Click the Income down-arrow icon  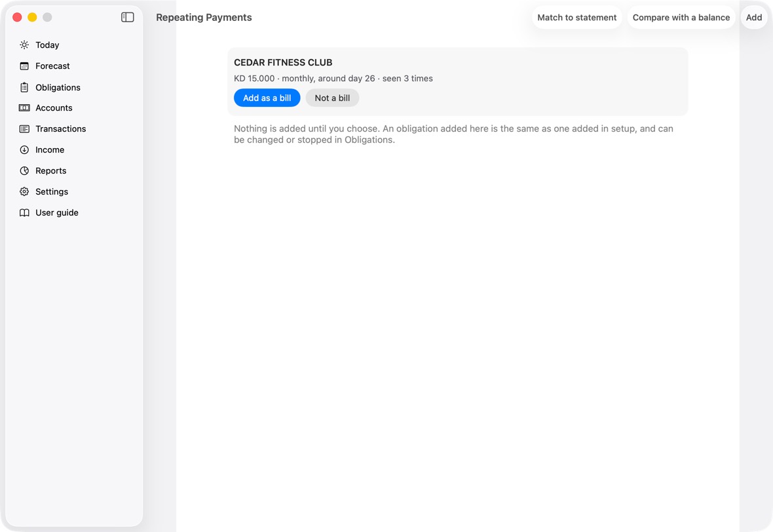coord(24,150)
